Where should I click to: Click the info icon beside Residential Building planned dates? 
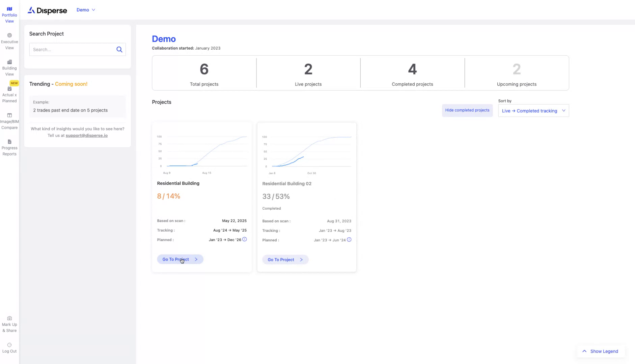244,239
